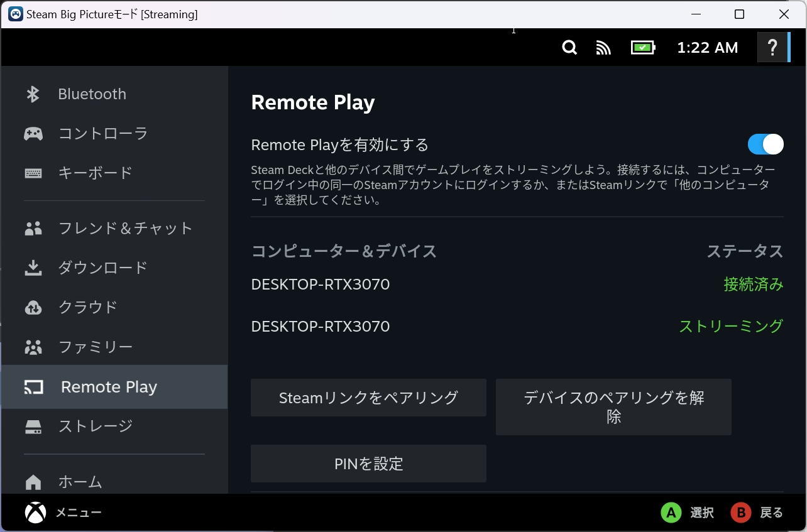This screenshot has height=532, width=807.
Task: Open Bluetooth settings
Action: [114, 94]
